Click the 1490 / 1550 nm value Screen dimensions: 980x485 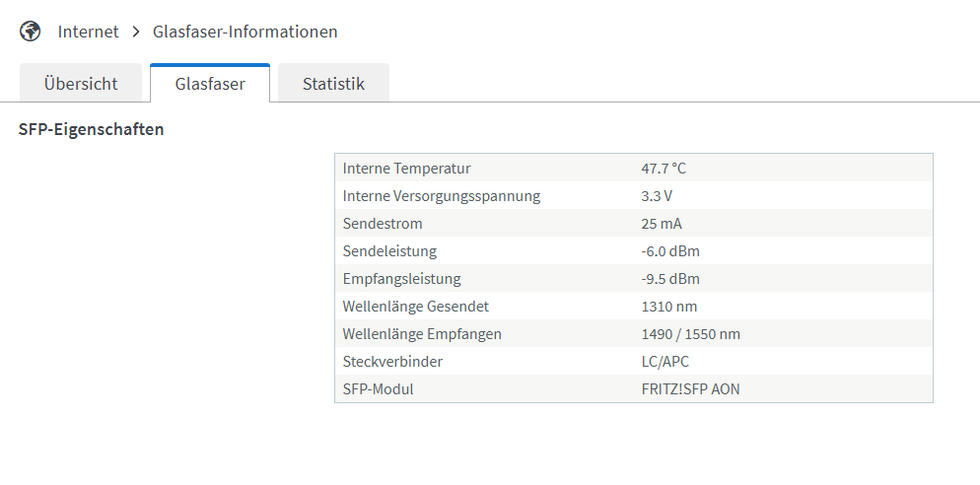tap(690, 334)
